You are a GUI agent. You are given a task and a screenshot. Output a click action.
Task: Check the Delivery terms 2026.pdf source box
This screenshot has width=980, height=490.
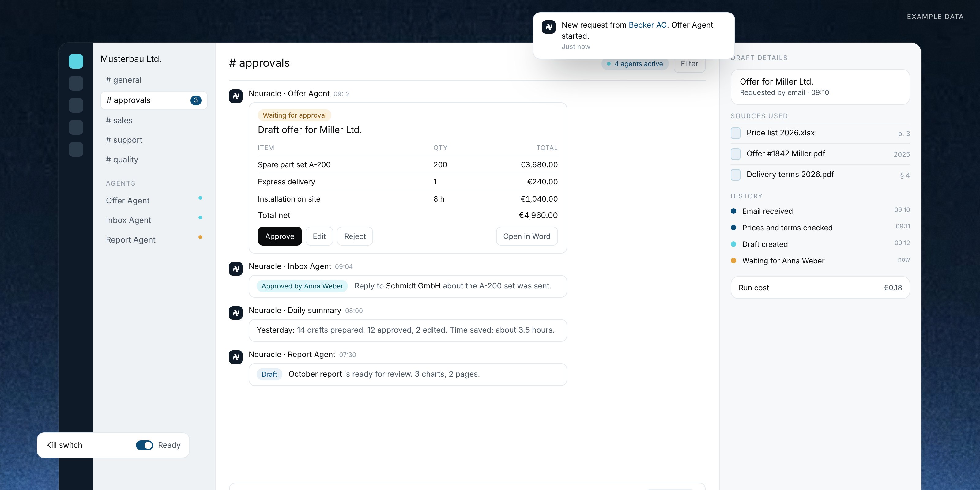(735, 175)
